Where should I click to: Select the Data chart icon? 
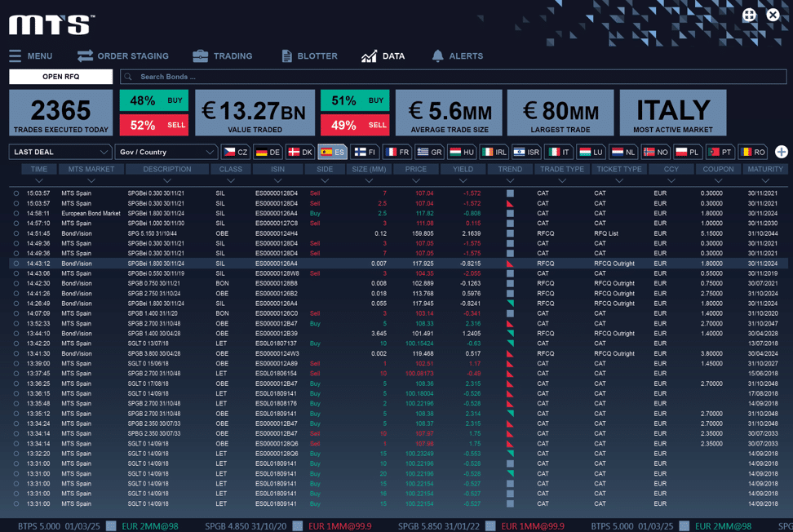[369, 55]
